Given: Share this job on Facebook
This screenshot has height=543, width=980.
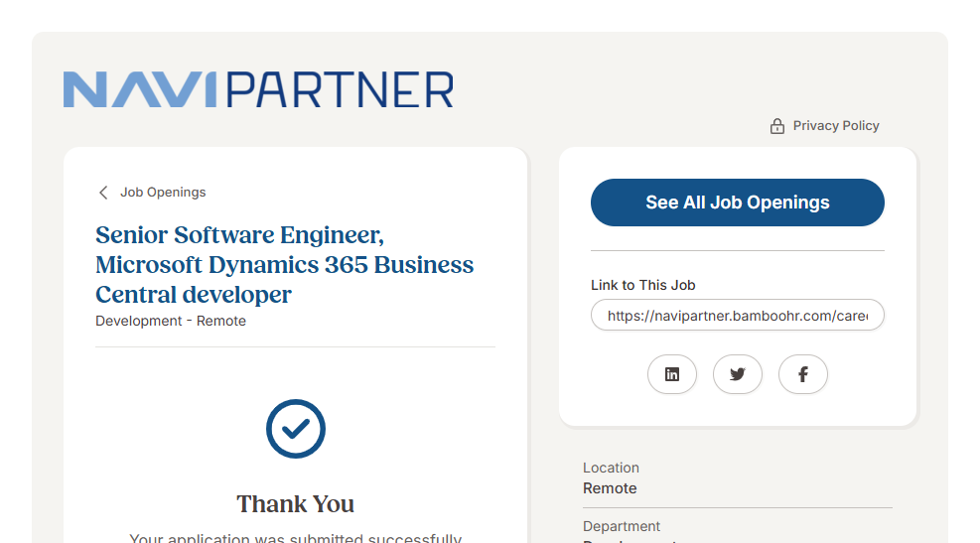Looking at the screenshot, I should [x=803, y=374].
